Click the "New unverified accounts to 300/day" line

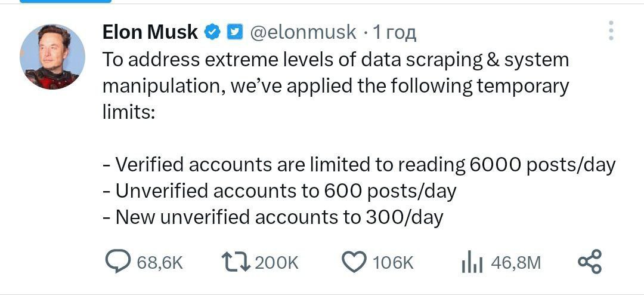point(273,217)
